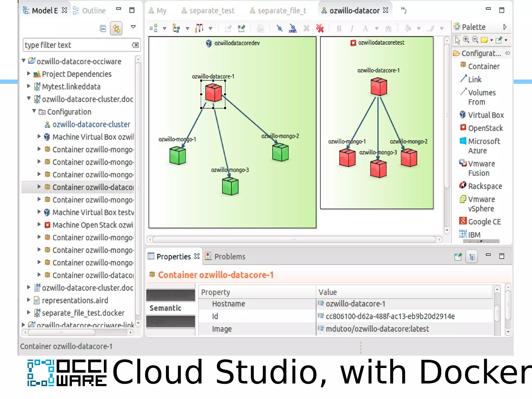Select the Vmware vSphere palette tool
This screenshot has height=399, width=532.
coord(477,204)
